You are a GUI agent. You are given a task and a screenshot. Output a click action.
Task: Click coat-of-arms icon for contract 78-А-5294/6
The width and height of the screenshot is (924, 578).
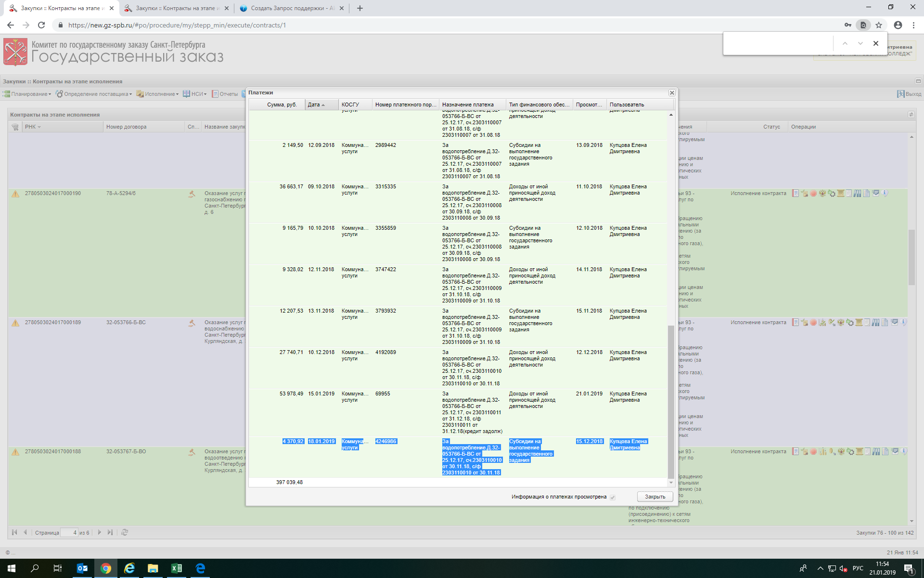(x=822, y=193)
